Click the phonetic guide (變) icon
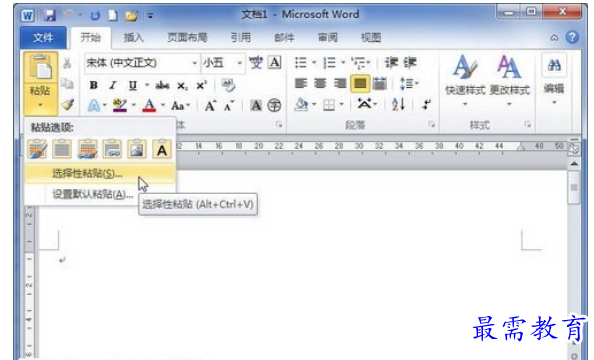This screenshot has height=360, width=594. click(256, 63)
